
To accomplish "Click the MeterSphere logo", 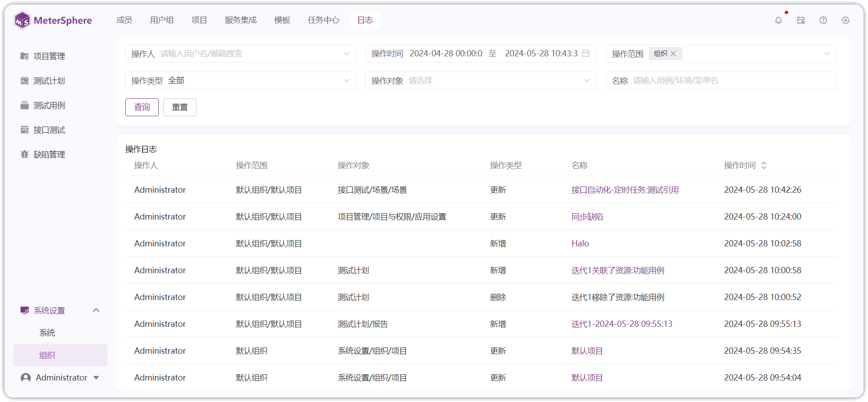I will coord(53,20).
